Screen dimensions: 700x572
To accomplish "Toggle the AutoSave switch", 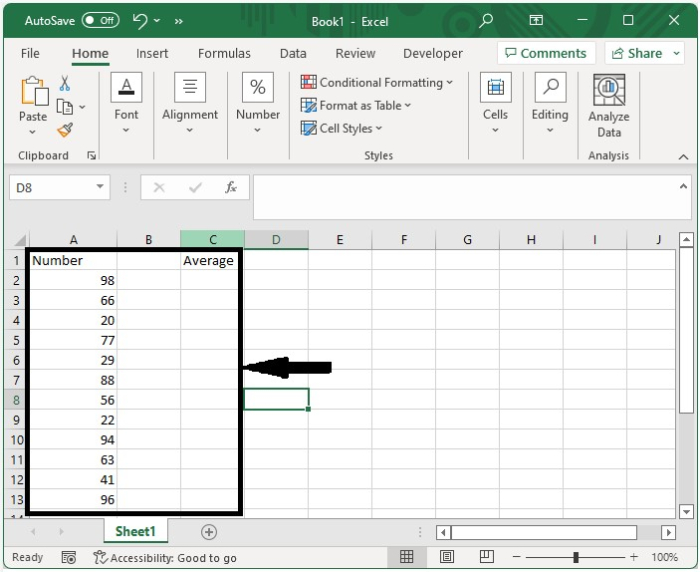I will tap(100, 21).
